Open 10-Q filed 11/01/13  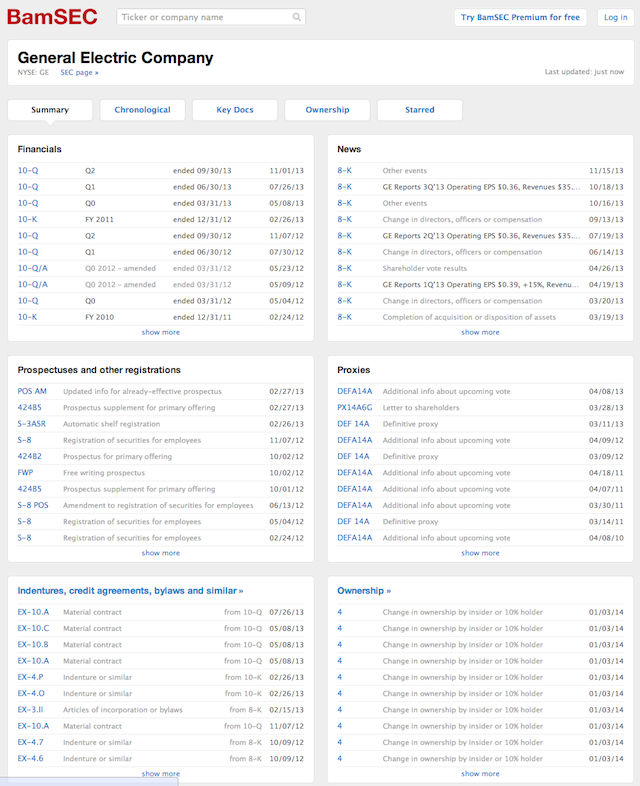[x=28, y=170]
